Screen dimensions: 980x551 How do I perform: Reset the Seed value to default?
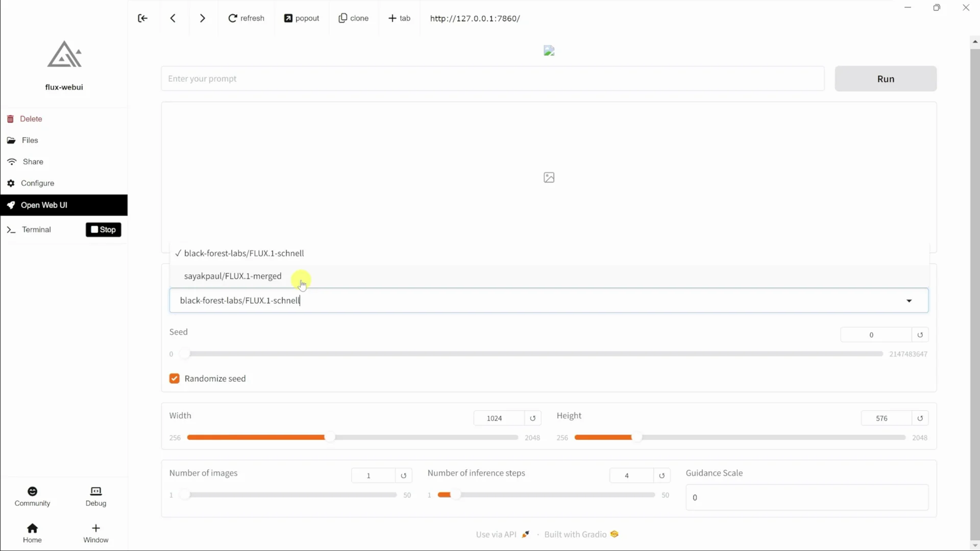(x=920, y=334)
